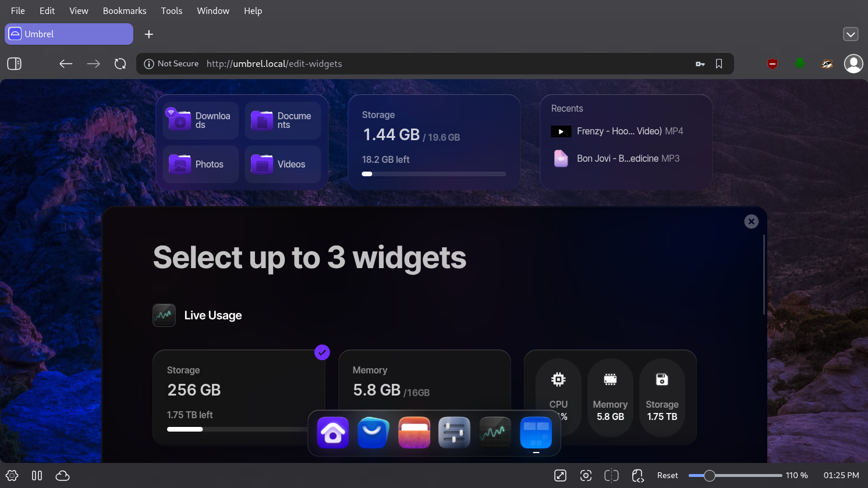Go forward to the next page

(93, 63)
